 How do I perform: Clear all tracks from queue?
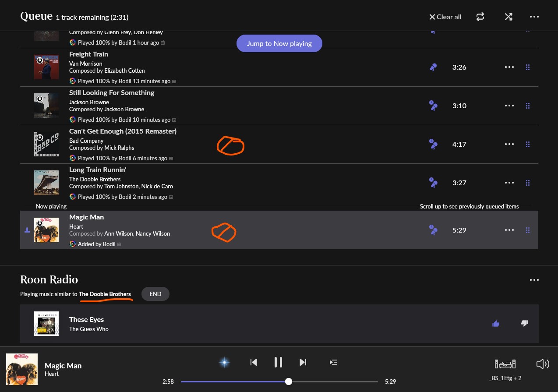pyautogui.click(x=445, y=17)
